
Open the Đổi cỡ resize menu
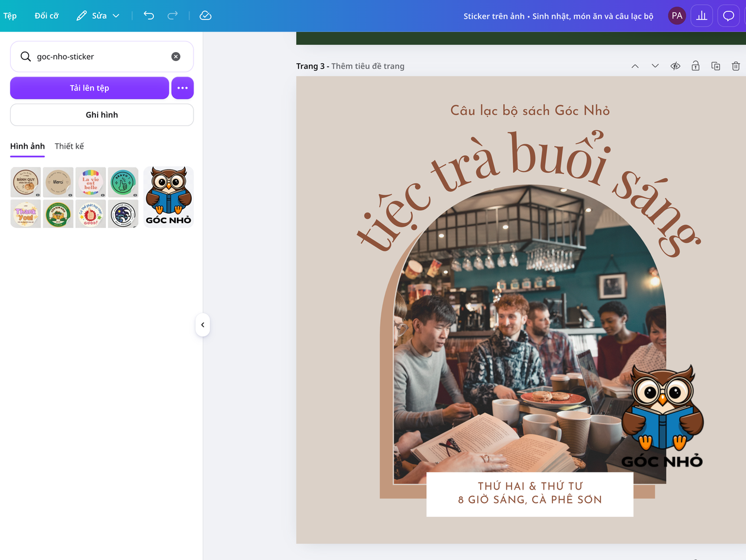pos(47,16)
